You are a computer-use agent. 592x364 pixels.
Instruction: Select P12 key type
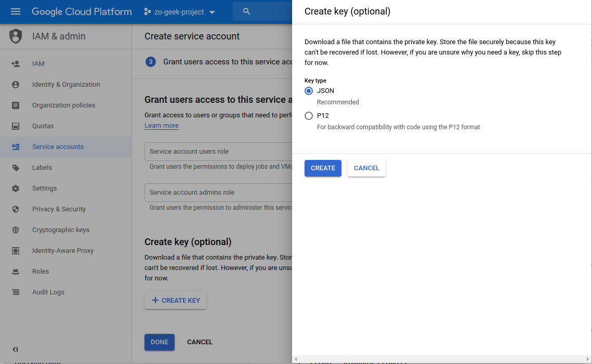(309, 116)
